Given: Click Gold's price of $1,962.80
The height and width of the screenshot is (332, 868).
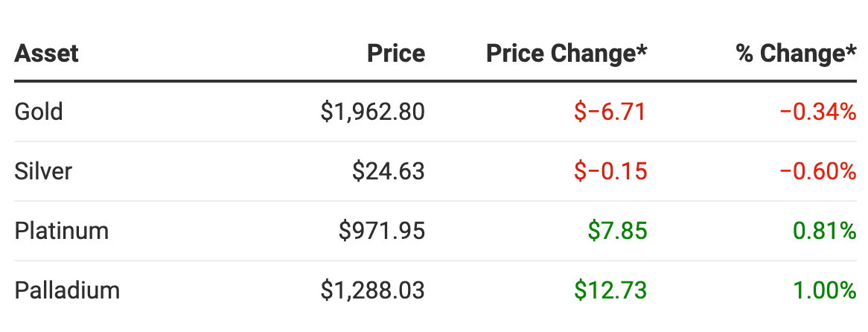Looking at the screenshot, I should coord(373,112).
